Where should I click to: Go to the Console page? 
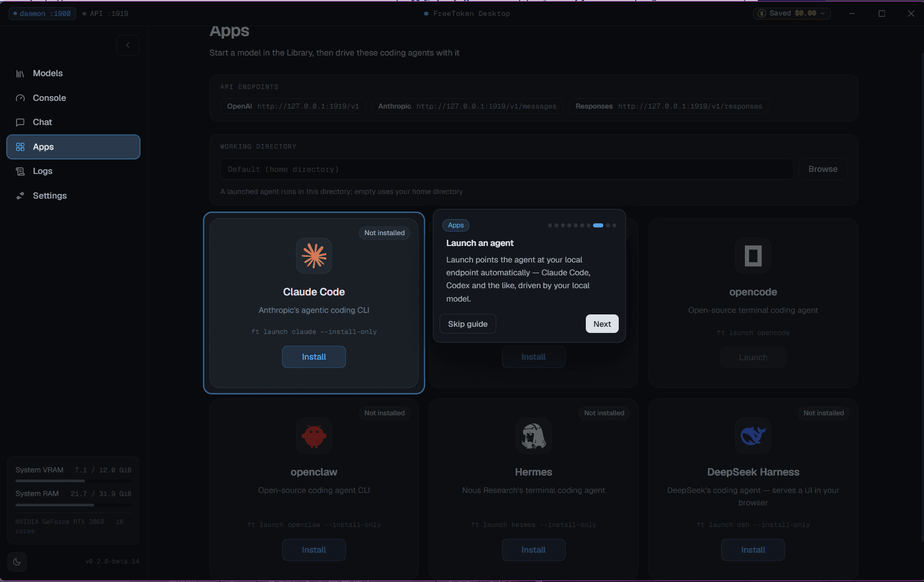click(73, 98)
